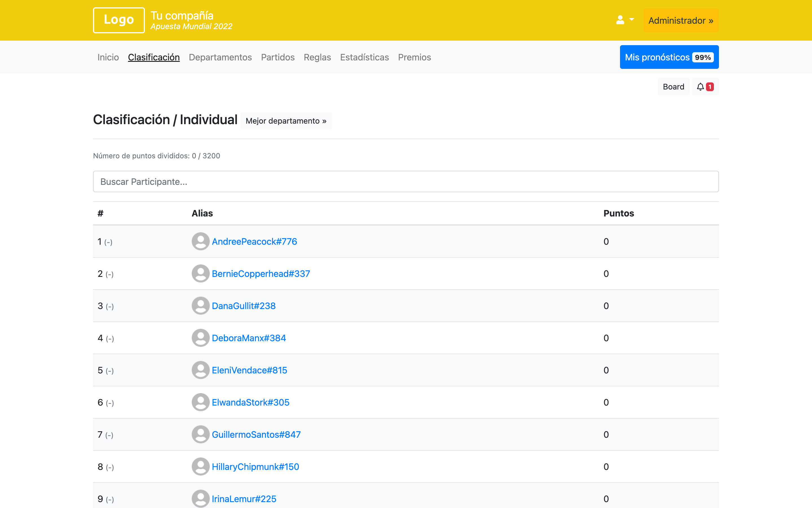Open DanaGullit#238 profile link
This screenshot has height=508, width=812.
click(x=244, y=306)
